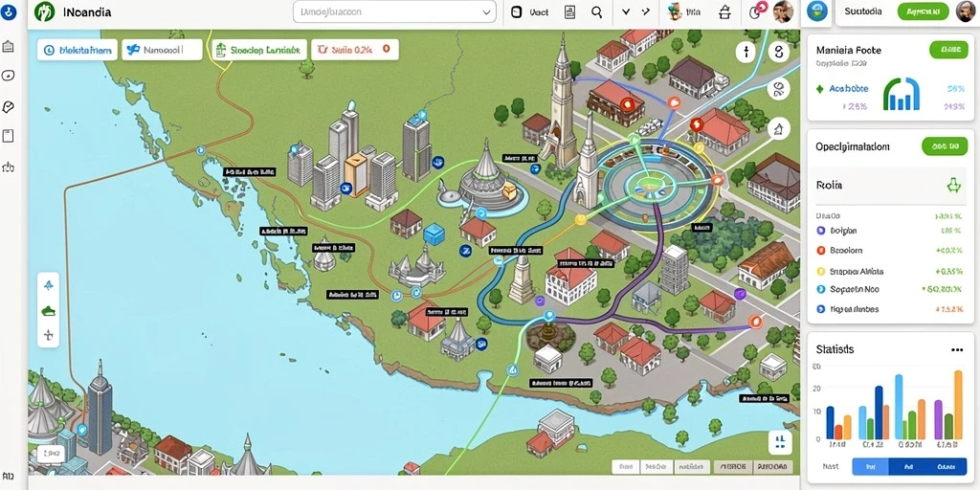Click the boat icon on map controls
Image resolution: width=980 pixels, height=490 pixels.
tap(49, 310)
